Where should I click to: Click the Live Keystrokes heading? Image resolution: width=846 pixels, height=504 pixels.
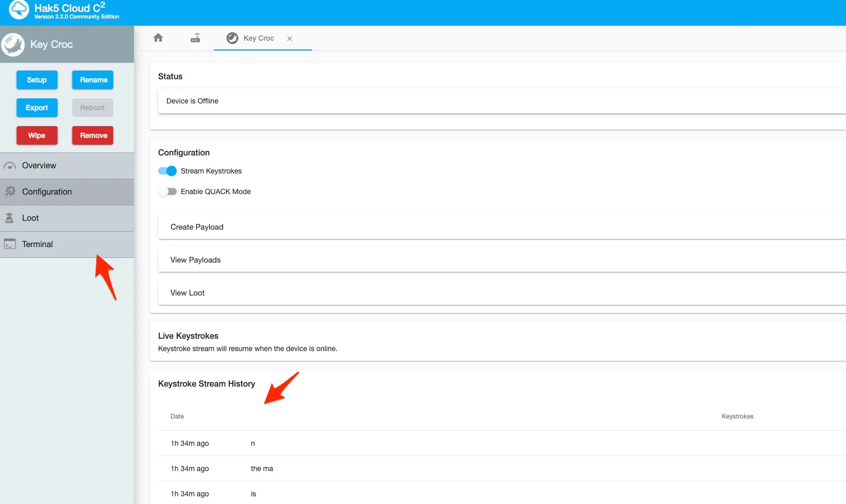coord(188,336)
